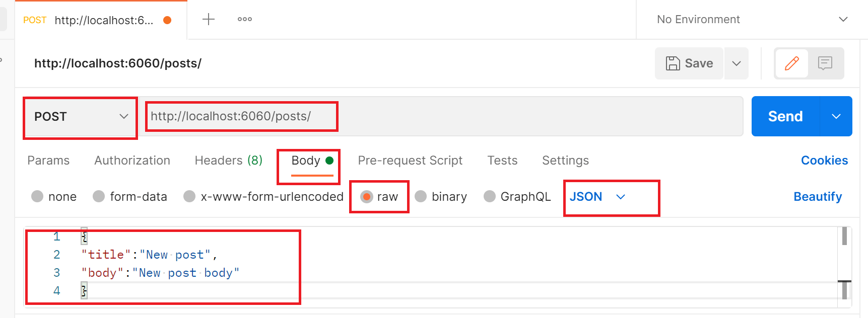Image resolution: width=868 pixels, height=318 pixels.
Task: Click the Save floppy disk button
Action: click(689, 63)
